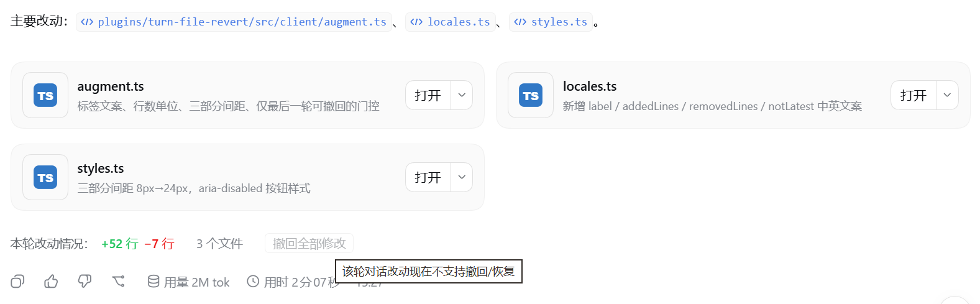Click the 本轮改动情况 label

[49, 244]
